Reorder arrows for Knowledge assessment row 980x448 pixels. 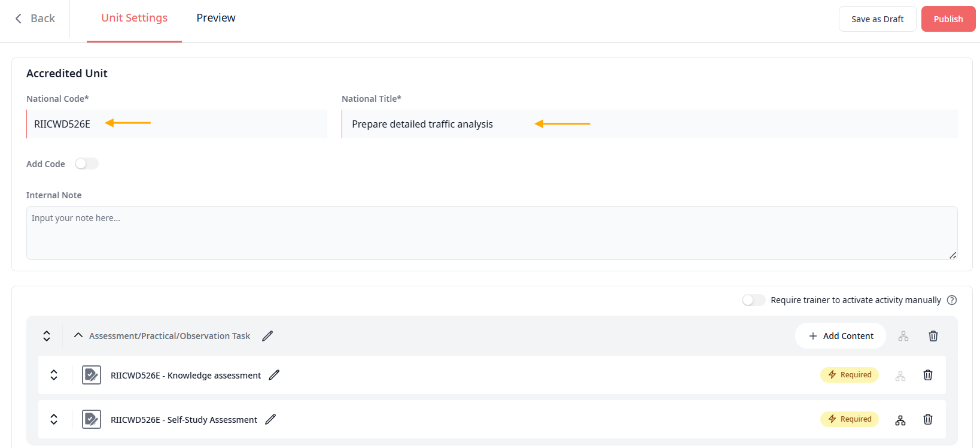(x=54, y=375)
